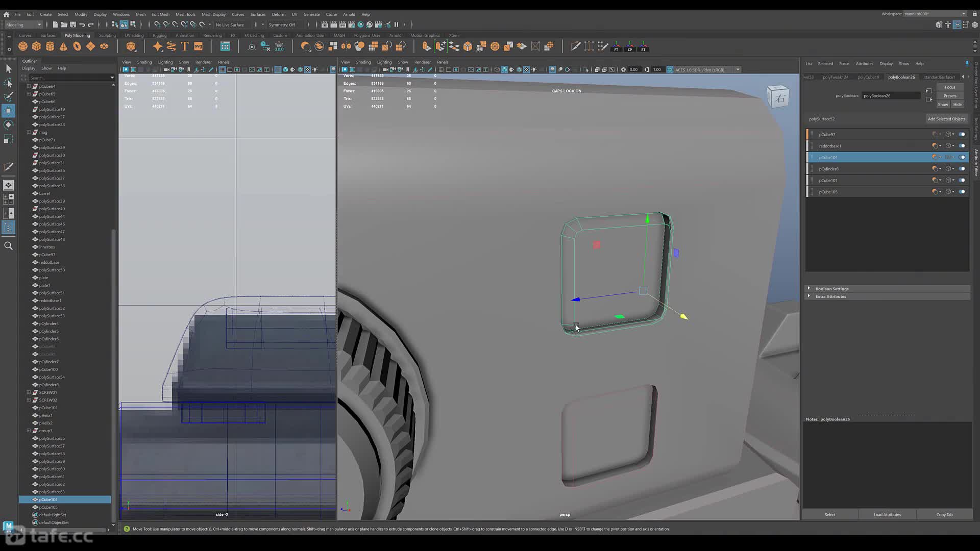The width and height of the screenshot is (980, 551).
Task: Toggle pCube97 boolean input enabled switch
Action: (x=962, y=135)
